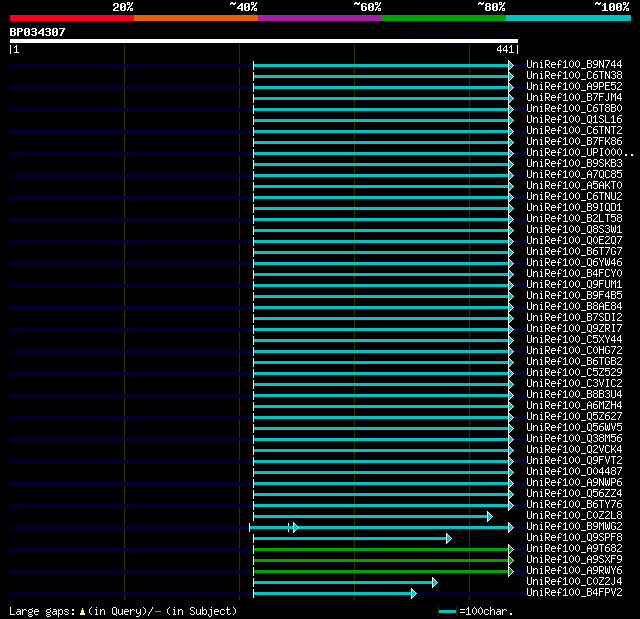Select the UniRef100_A9PE52 label

coord(574,87)
